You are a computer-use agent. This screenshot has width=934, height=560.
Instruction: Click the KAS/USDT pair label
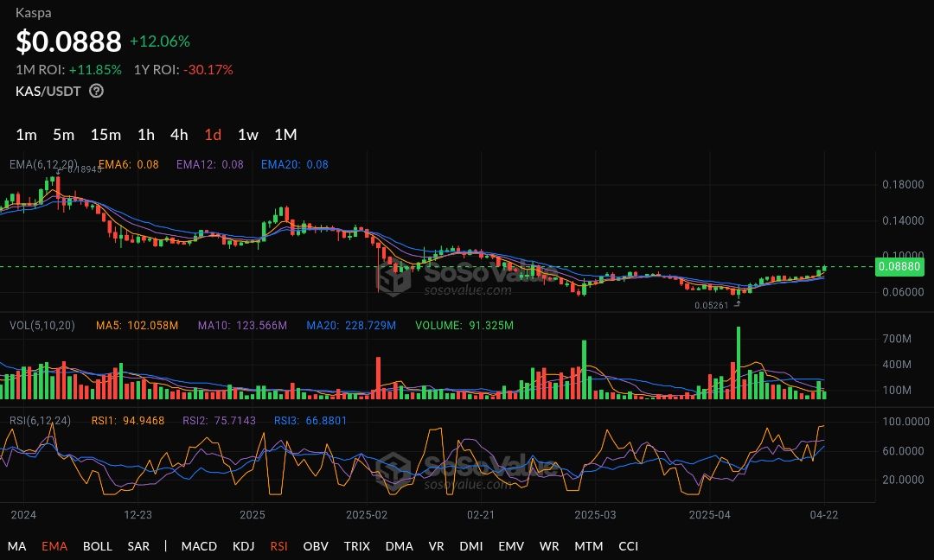(x=48, y=91)
